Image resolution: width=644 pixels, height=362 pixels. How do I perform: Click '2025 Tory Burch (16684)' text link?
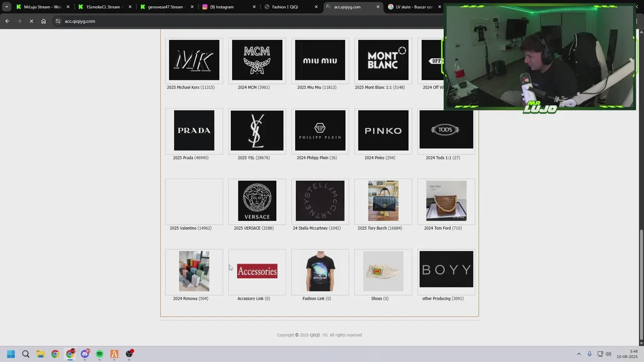(380, 228)
